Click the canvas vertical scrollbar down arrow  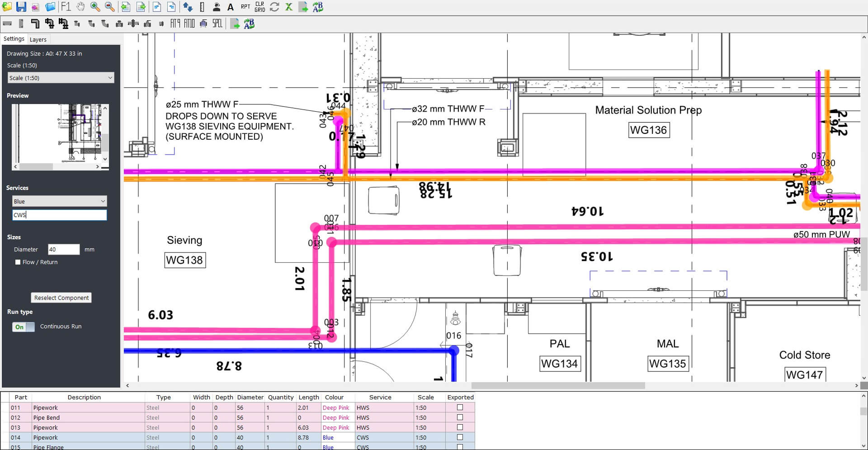(864, 378)
